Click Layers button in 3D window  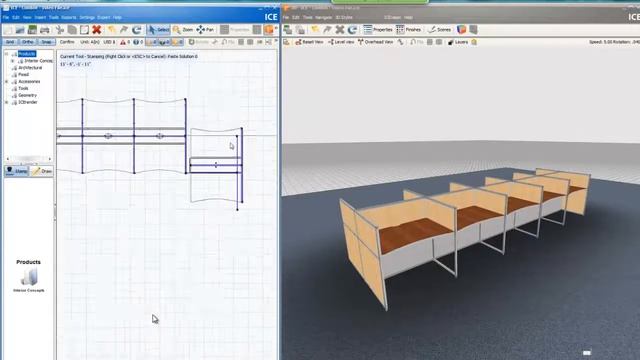(x=458, y=42)
